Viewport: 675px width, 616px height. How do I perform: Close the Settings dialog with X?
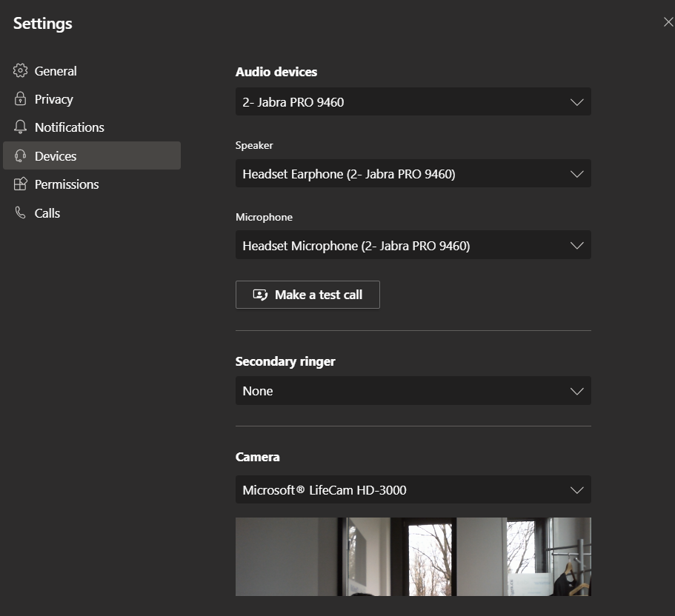pos(668,22)
